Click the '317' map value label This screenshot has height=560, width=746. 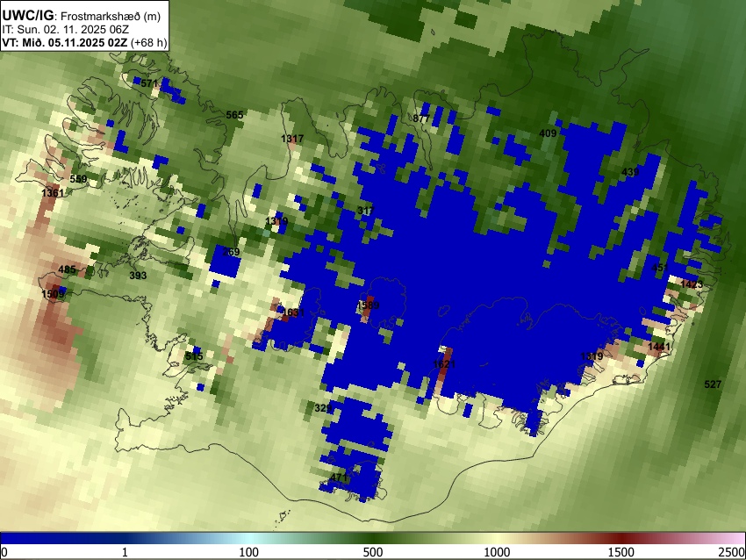(365, 211)
